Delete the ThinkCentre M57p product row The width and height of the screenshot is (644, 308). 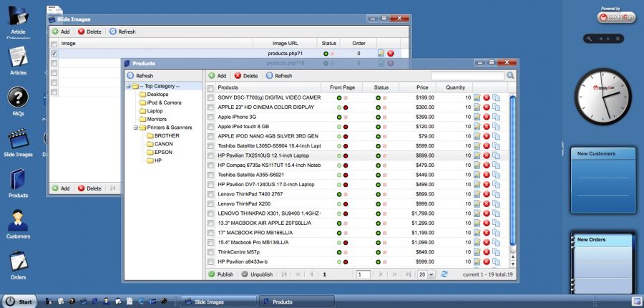point(487,252)
